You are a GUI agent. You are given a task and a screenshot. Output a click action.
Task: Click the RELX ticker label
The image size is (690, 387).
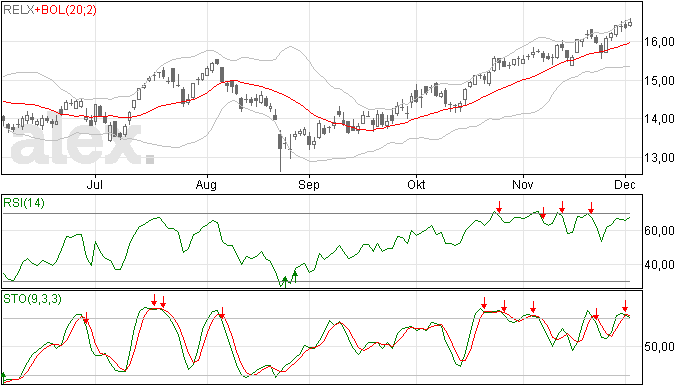click(19, 10)
